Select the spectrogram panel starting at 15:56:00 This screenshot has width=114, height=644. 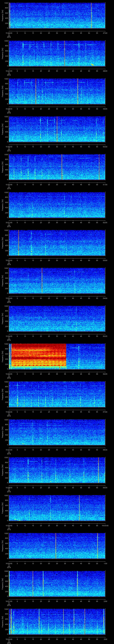pos(57,394)
